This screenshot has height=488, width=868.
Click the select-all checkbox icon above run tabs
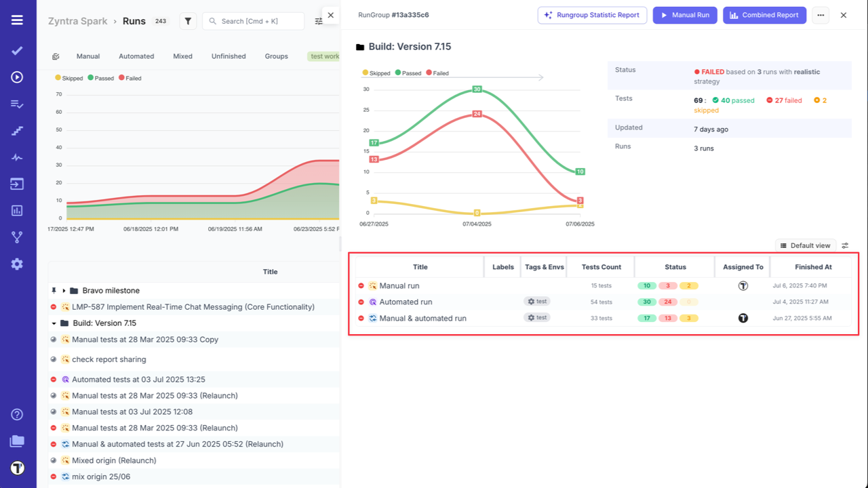click(x=56, y=56)
